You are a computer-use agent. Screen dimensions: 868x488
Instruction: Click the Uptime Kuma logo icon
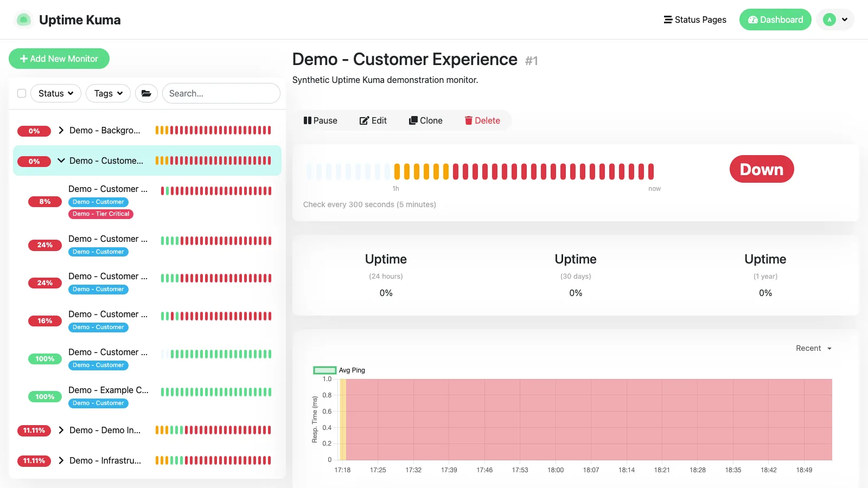point(23,20)
